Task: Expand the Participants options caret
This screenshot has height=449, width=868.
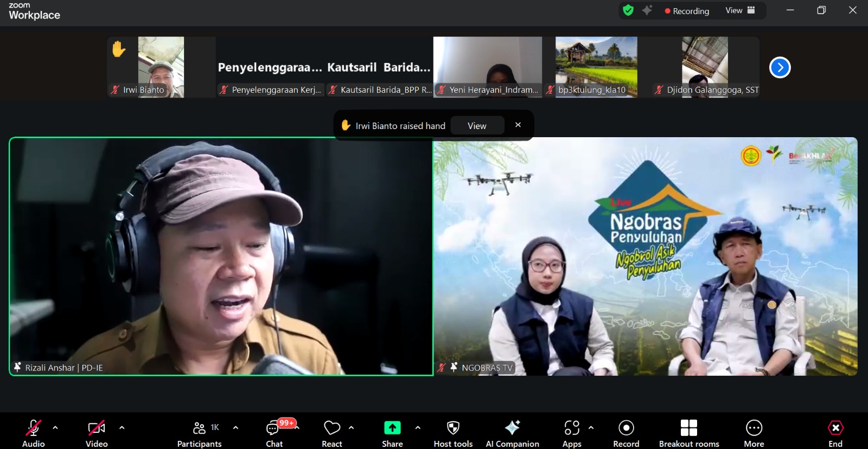Action: point(235,428)
